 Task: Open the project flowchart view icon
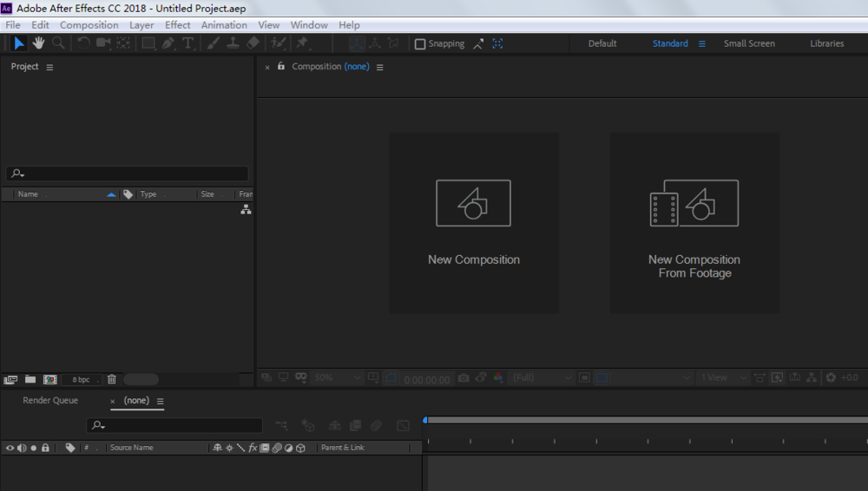(x=246, y=209)
